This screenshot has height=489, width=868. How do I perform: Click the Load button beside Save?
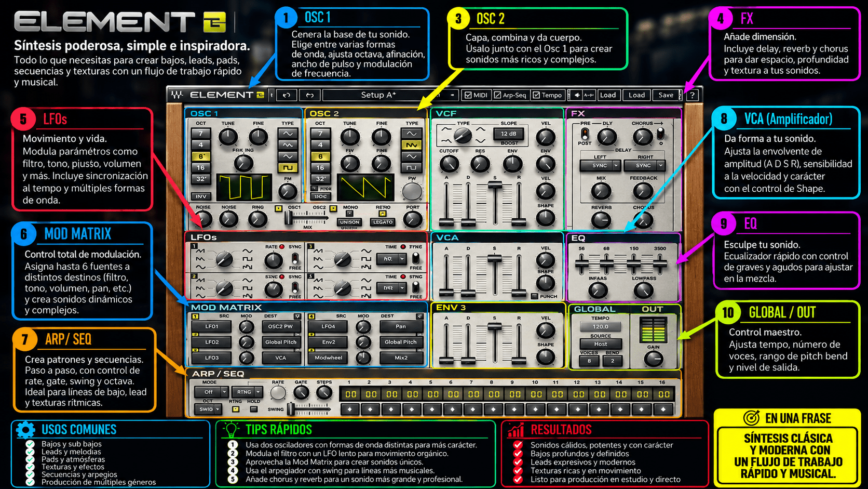pyautogui.click(x=636, y=95)
